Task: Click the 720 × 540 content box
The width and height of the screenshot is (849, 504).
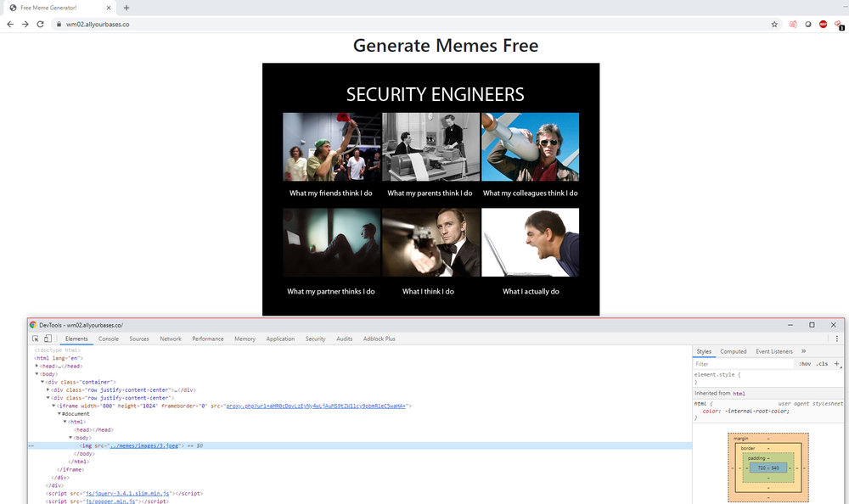Action: [x=768, y=468]
